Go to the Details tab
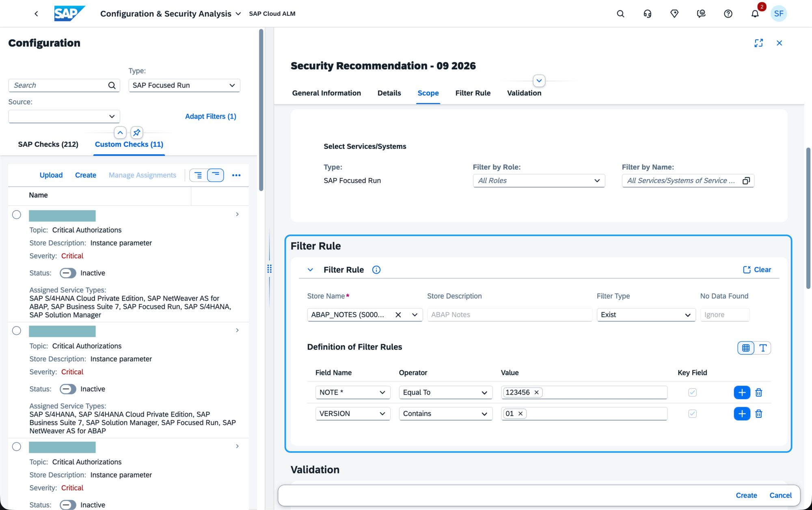The width and height of the screenshot is (812, 510). click(389, 93)
